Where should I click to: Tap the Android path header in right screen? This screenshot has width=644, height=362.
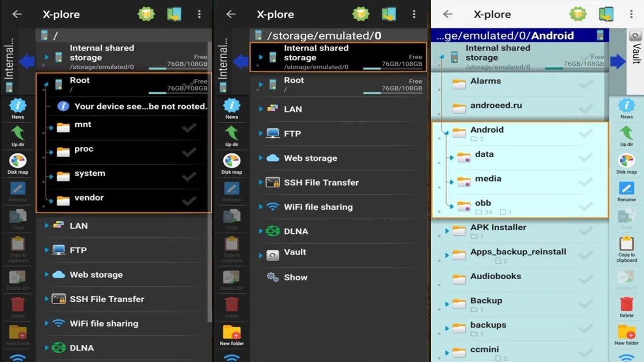pos(520,35)
